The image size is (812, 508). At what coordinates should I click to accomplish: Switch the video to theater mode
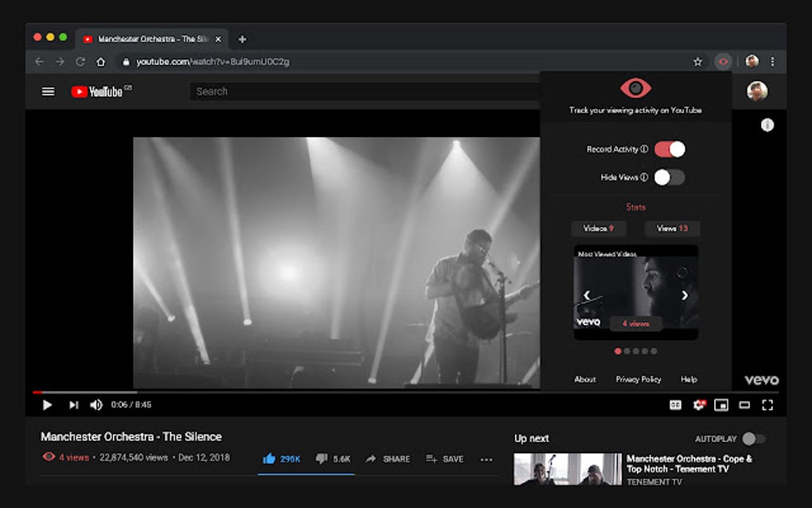pyautogui.click(x=744, y=405)
